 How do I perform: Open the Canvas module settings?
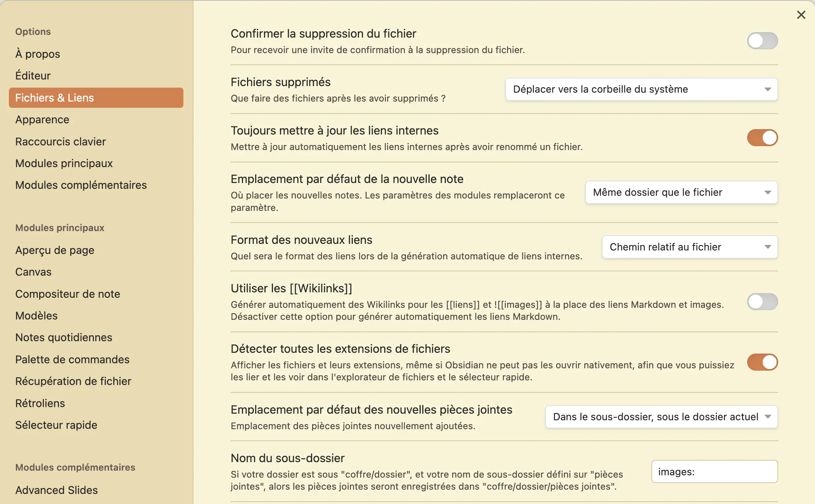[x=33, y=272]
